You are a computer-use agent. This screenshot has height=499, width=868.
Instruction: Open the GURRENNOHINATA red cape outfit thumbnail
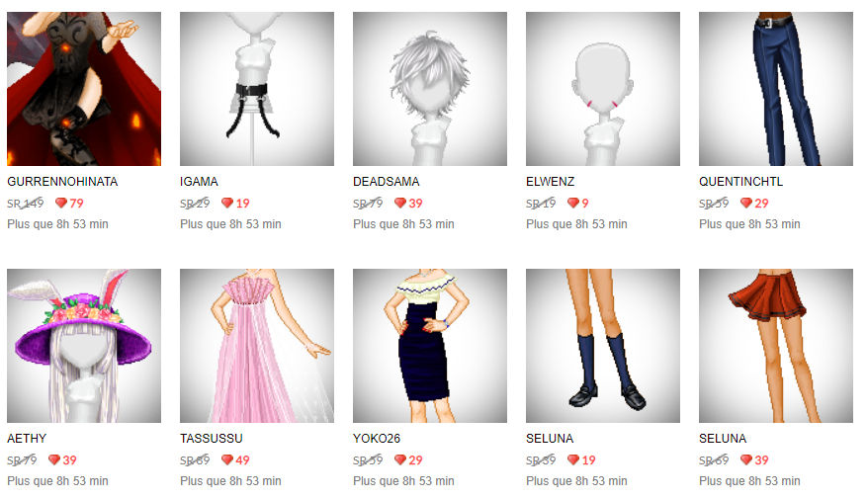tap(84, 89)
